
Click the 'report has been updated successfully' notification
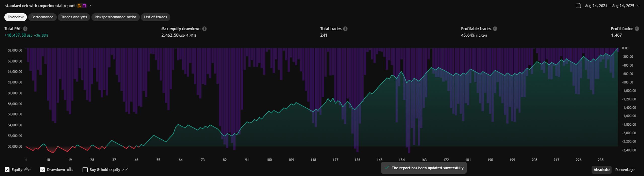[424, 168]
